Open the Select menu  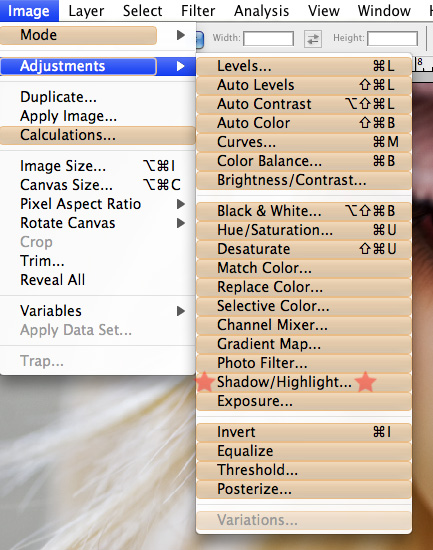(142, 11)
